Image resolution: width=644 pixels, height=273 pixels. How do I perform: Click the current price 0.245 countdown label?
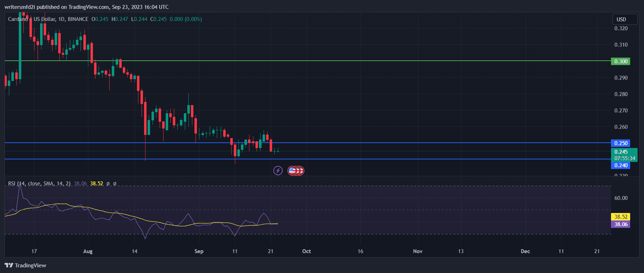click(x=624, y=155)
